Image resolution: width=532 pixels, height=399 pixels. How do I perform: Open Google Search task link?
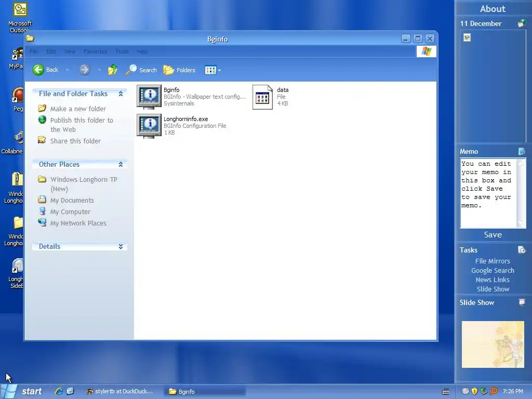[493, 271]
